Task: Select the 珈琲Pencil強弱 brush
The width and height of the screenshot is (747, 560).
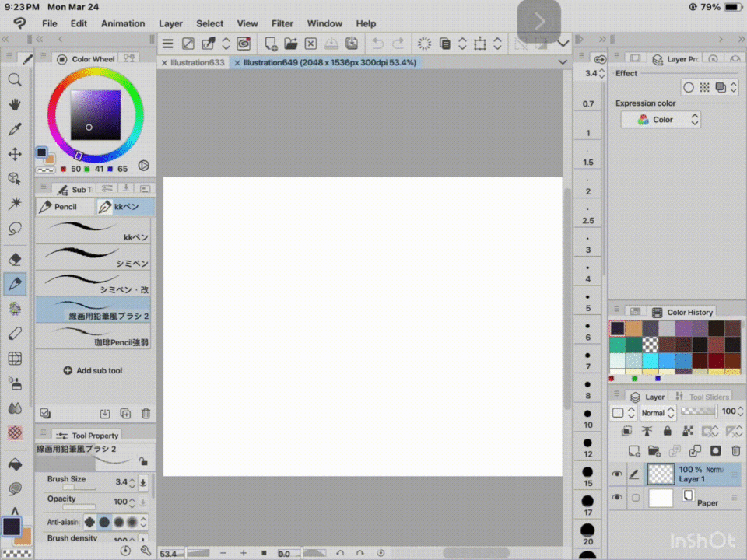Action: 93,336
